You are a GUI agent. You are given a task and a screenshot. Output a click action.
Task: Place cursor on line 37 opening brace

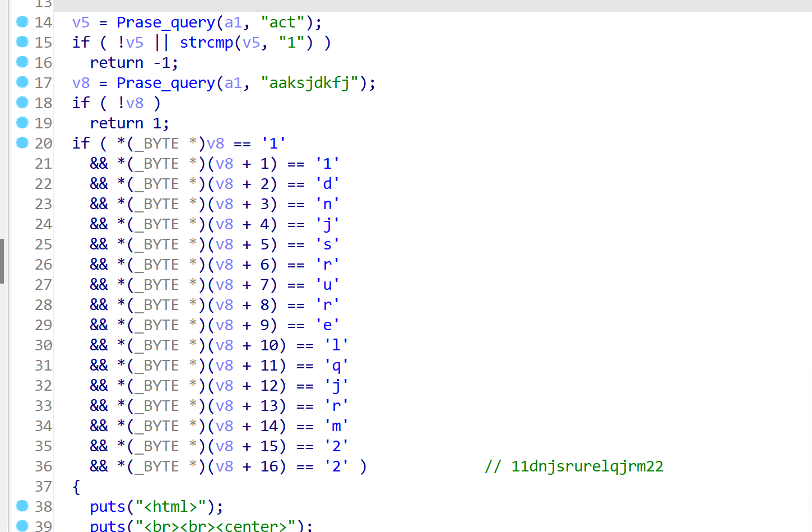pyautogui.click(x=76, y=487)
